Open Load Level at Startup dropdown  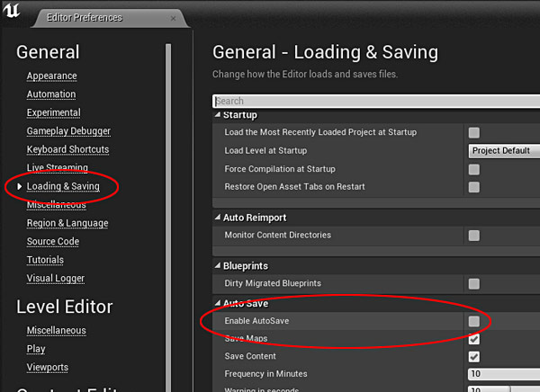click(x=504, y=151)
